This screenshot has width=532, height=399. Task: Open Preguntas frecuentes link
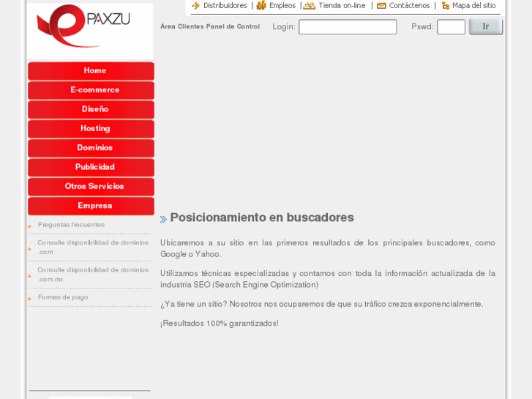(71, 225)
